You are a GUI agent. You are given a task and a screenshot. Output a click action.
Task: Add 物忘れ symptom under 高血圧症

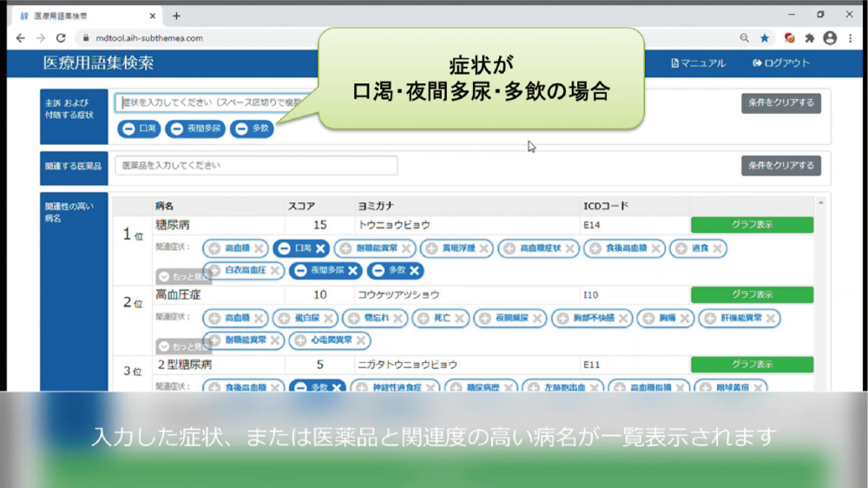353,319
